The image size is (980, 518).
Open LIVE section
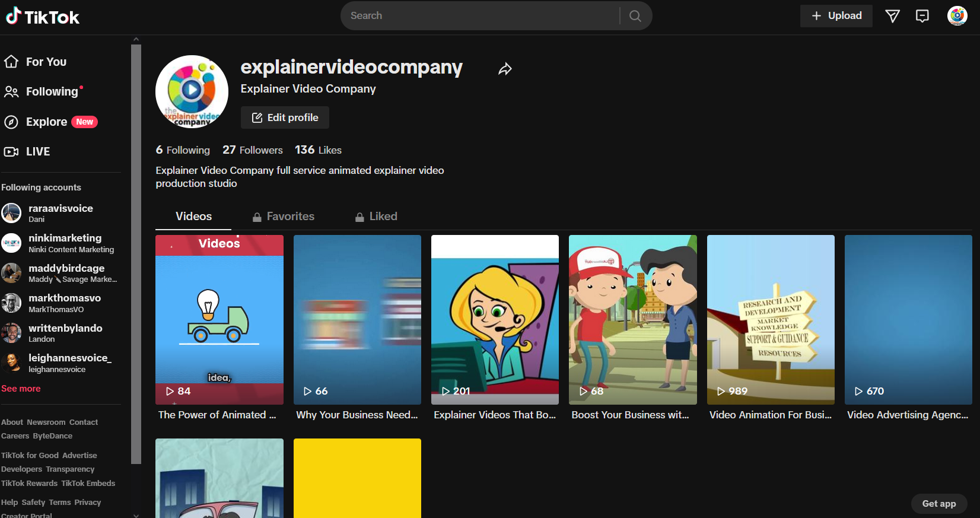[x=27, y=151]
